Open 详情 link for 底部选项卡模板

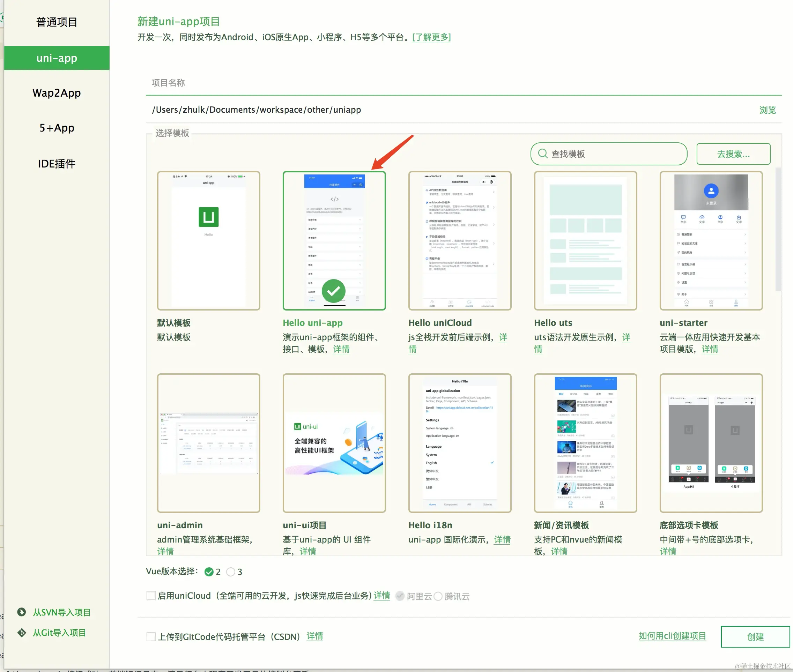click(x=668, y=551)
